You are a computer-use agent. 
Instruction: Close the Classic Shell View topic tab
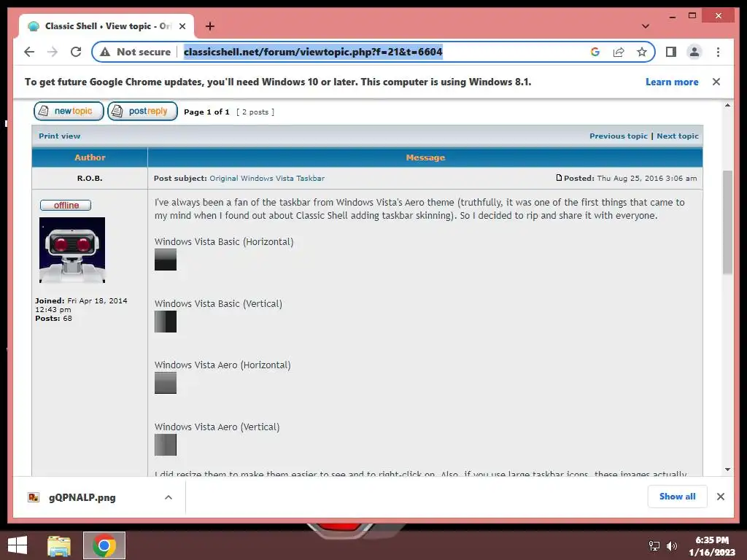click(x=182, y=26)
